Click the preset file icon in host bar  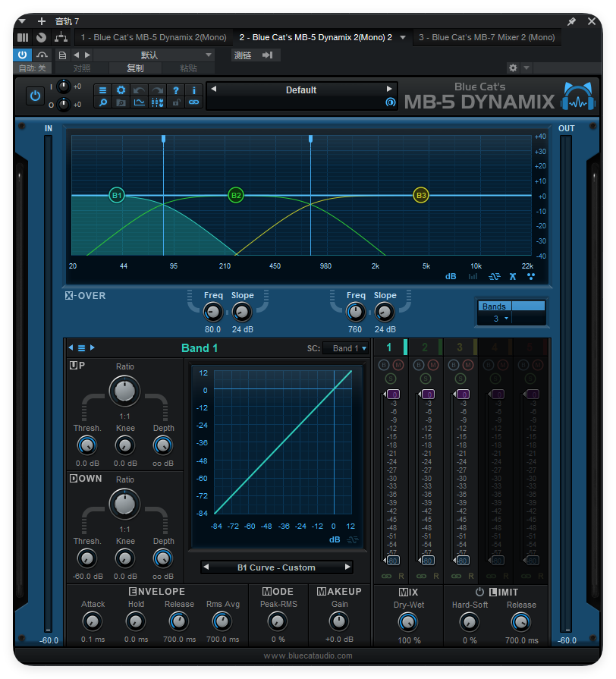tap(62, 55)
